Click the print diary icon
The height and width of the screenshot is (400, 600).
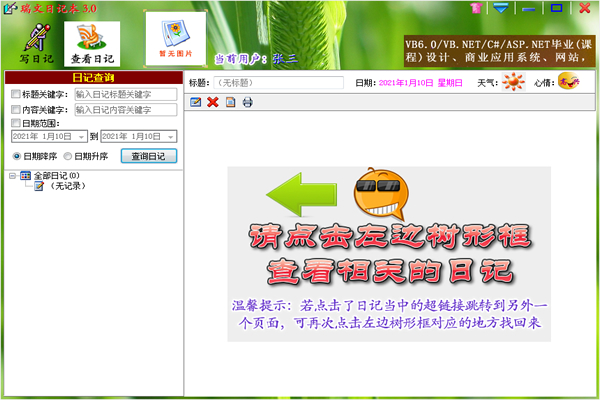point(247,102)
